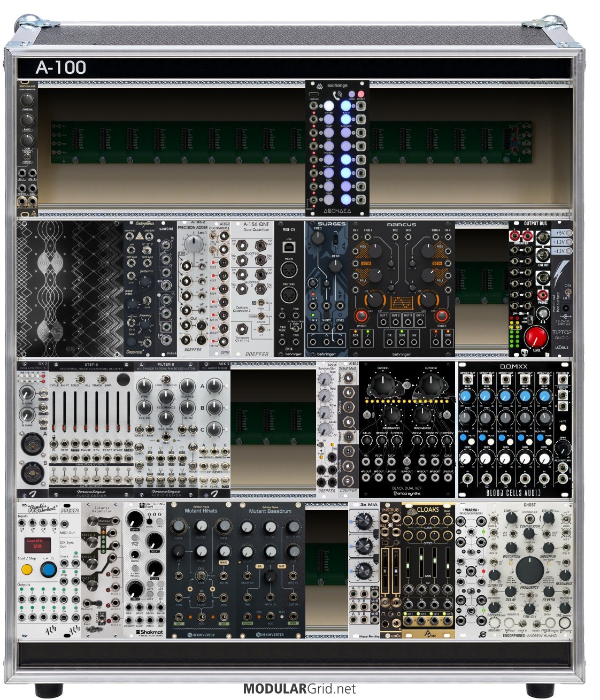Flip the EXCL/FADE toggle switch on Mutant Hihats
The height and width of the screenshot is (700, 600).
tap(201, 576)
